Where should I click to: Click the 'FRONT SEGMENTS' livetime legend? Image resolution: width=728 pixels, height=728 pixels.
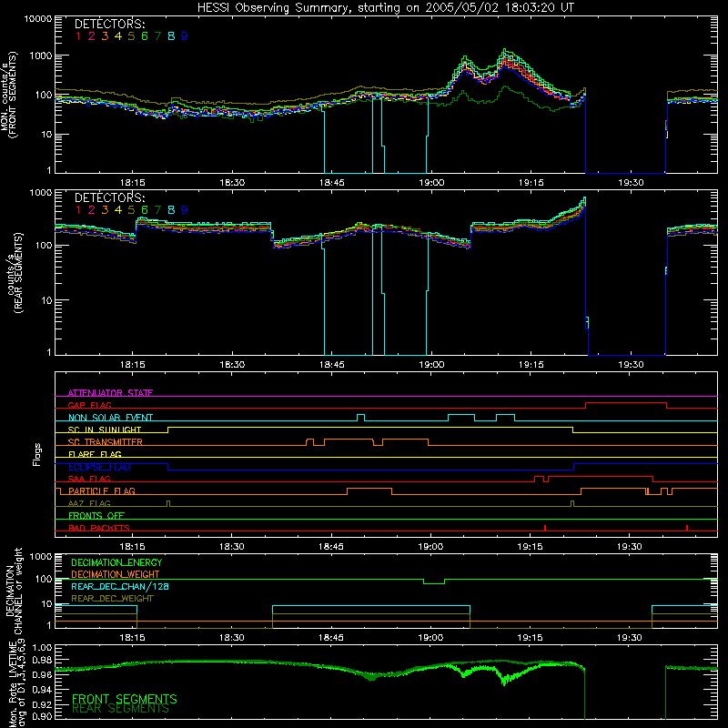point(125,699)
